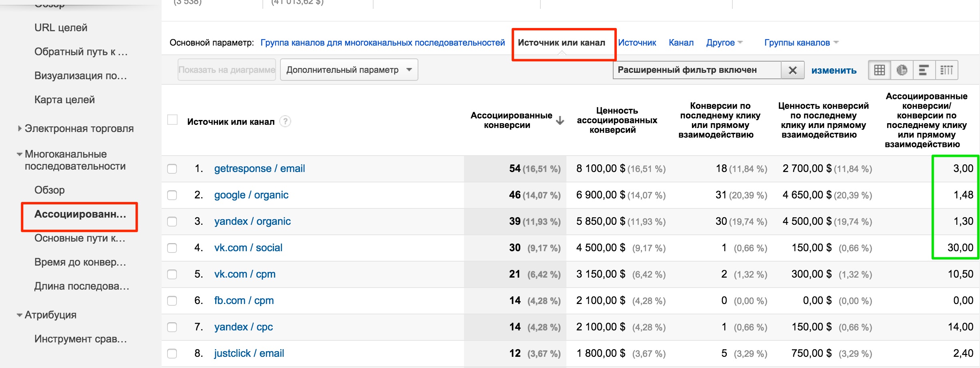Select the ratio cell 10,50
This screenshot has width=980, height=368.
pyautogui.click(x=960, y=274)
